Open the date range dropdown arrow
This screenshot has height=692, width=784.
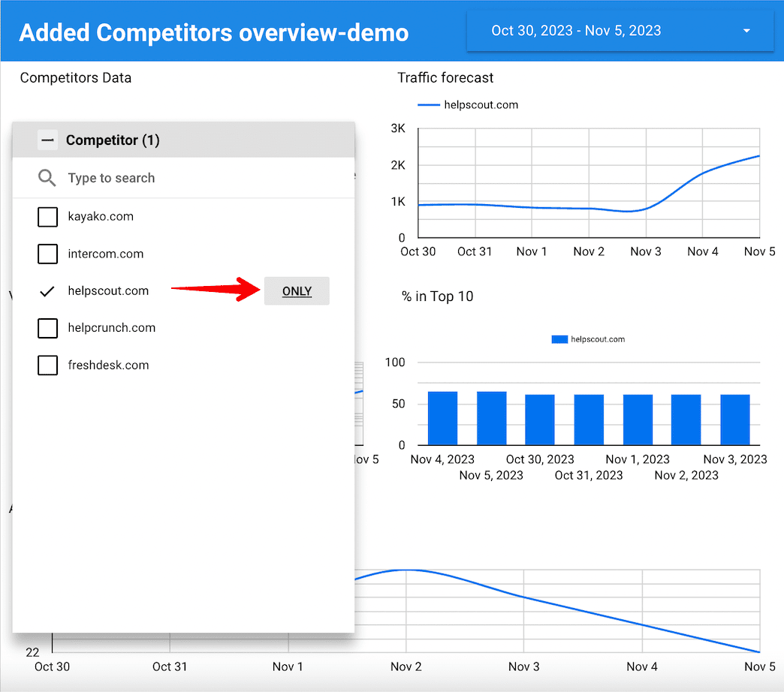click(x=746, y=31)
